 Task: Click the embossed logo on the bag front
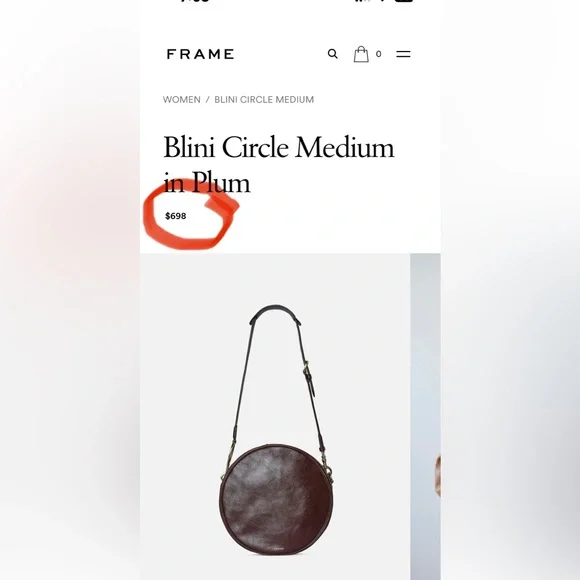(x=279, y=549)
